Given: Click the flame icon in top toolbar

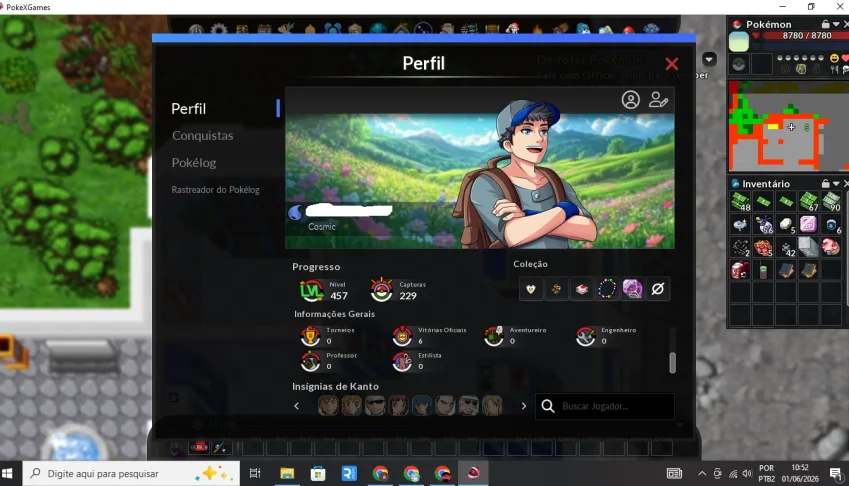Looking at the screenshot, I should click(537, 29).
